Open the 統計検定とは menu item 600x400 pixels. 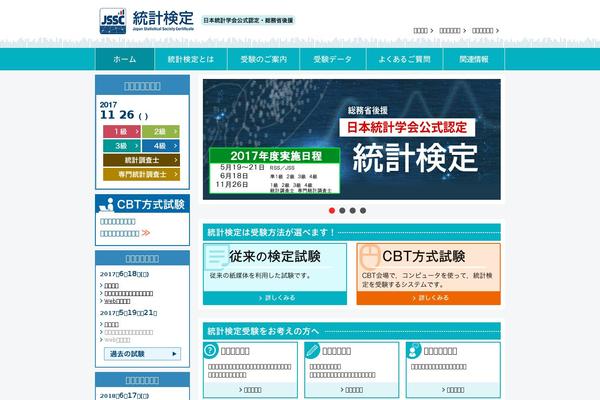pos(191,59)
